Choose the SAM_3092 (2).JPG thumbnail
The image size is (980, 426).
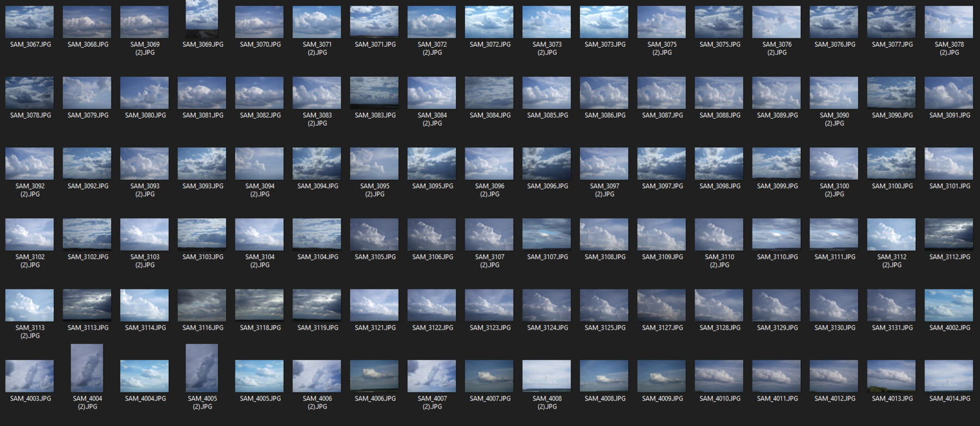tap(30, 163)
